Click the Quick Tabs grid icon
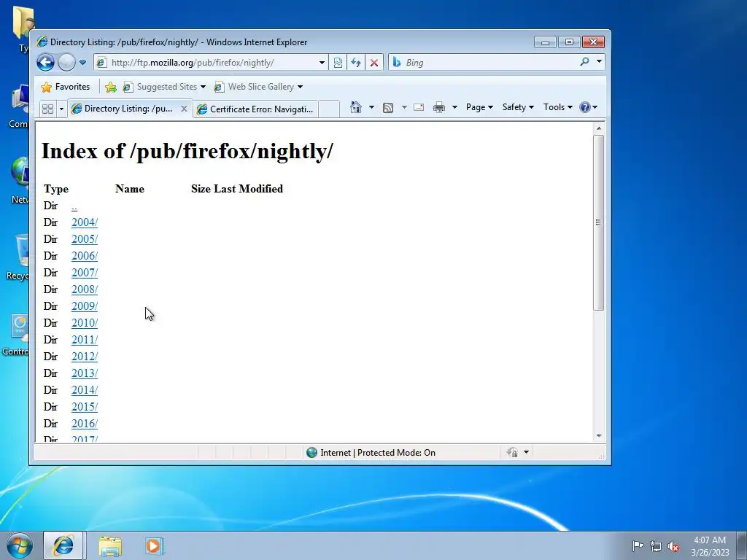This screenshot has width=747, height=560. pos(47,109)
